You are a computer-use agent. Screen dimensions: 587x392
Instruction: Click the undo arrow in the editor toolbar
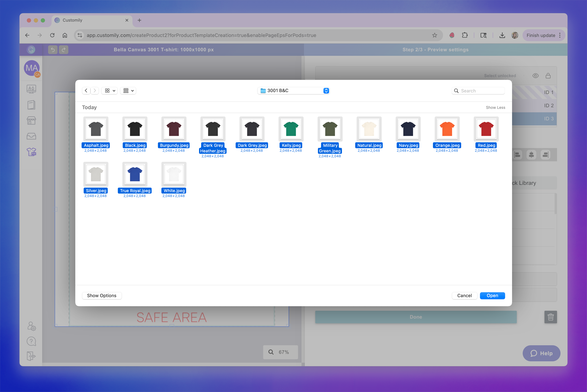53,50
